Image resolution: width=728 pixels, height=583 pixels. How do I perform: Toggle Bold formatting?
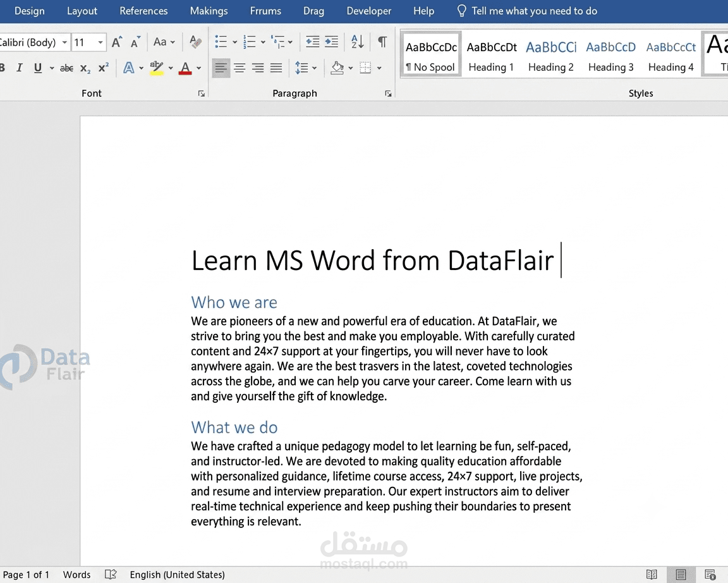pos(3,68)
